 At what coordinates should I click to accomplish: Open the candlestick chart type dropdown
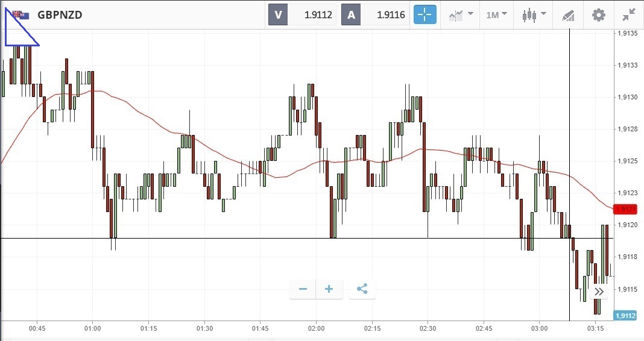click(534, 14)
